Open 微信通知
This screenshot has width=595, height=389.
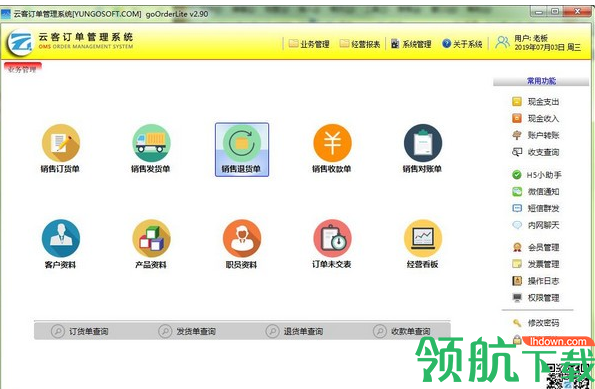(535, 192)
